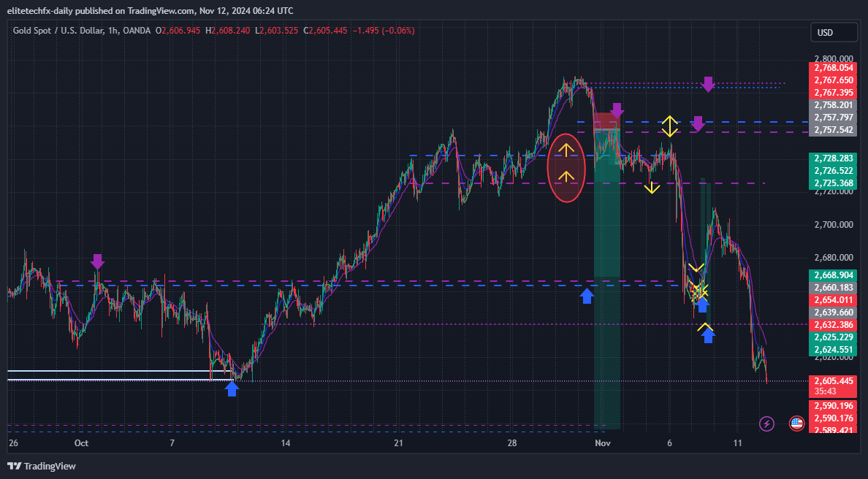Click the green price label 2,725.368
The height and width of the screenshot is (479, 868).
833,183
